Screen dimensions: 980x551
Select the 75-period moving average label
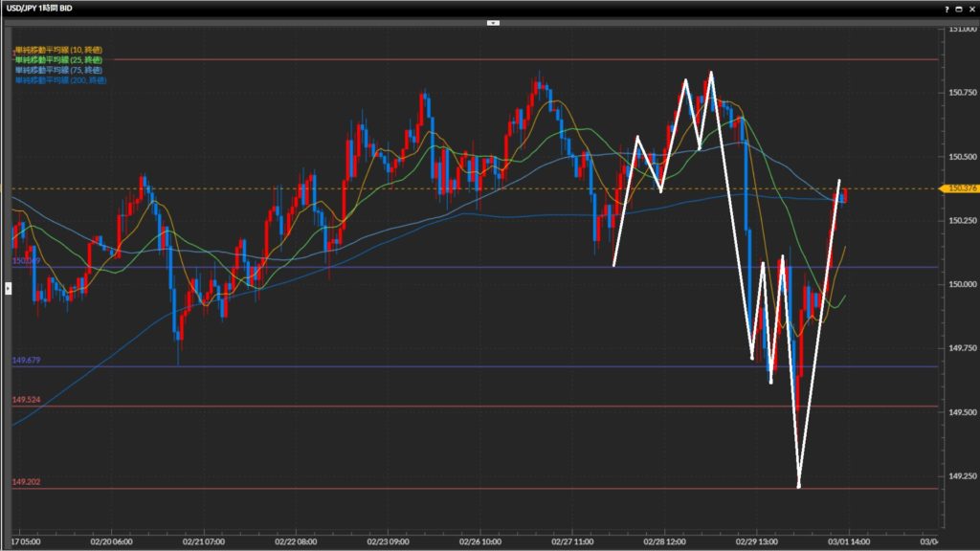point(59,70)
